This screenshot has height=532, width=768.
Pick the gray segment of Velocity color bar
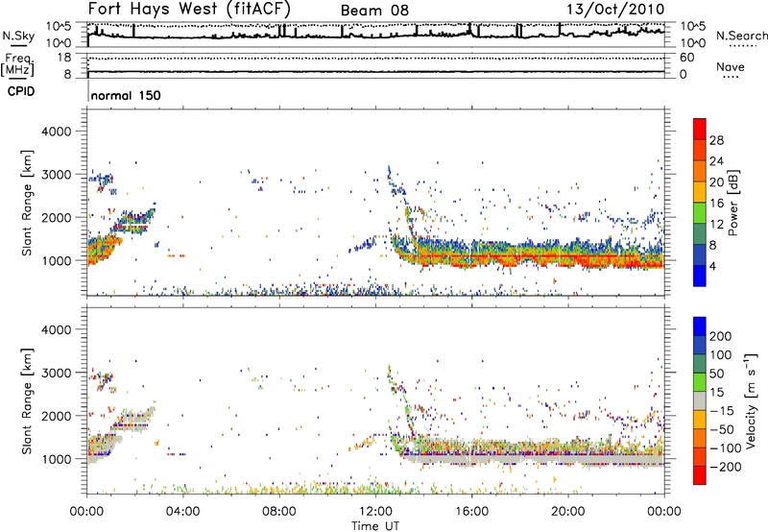[x=700, y=401]
